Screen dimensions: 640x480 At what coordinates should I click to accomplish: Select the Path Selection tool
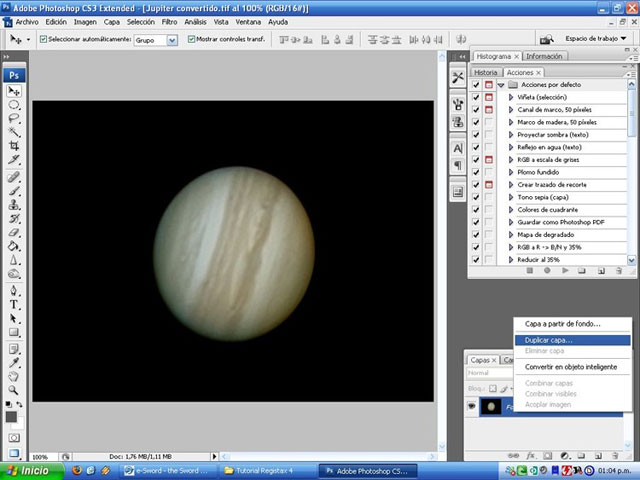point(14,318)
